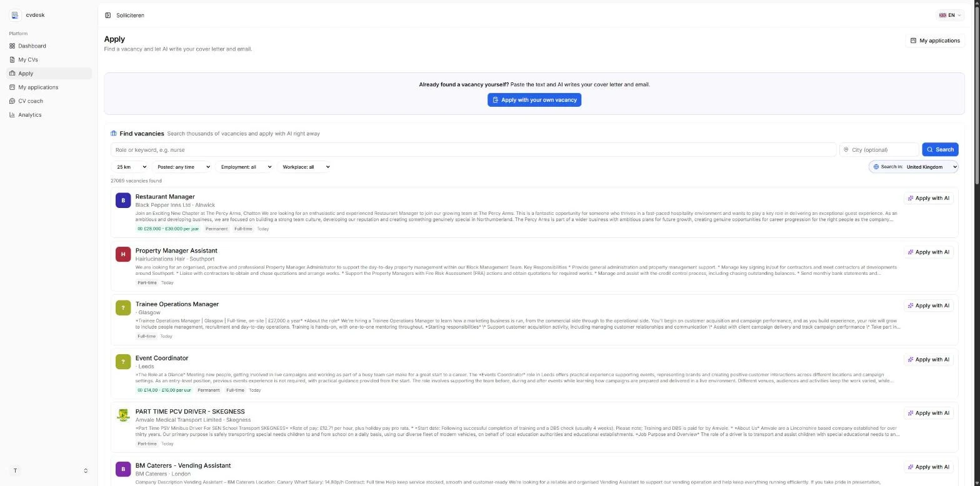
Task: Click the Apply briefcase icon in sidebar
Action: [x=12, y=74]
